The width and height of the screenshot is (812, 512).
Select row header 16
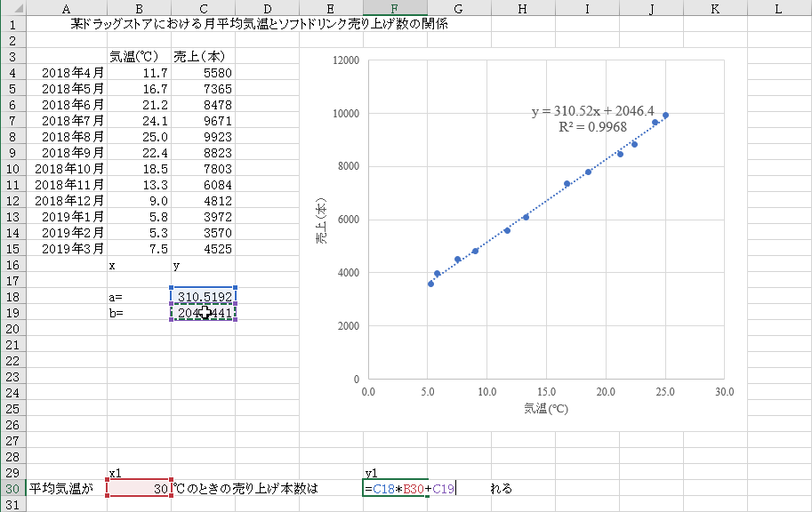[x=12, y=265]
